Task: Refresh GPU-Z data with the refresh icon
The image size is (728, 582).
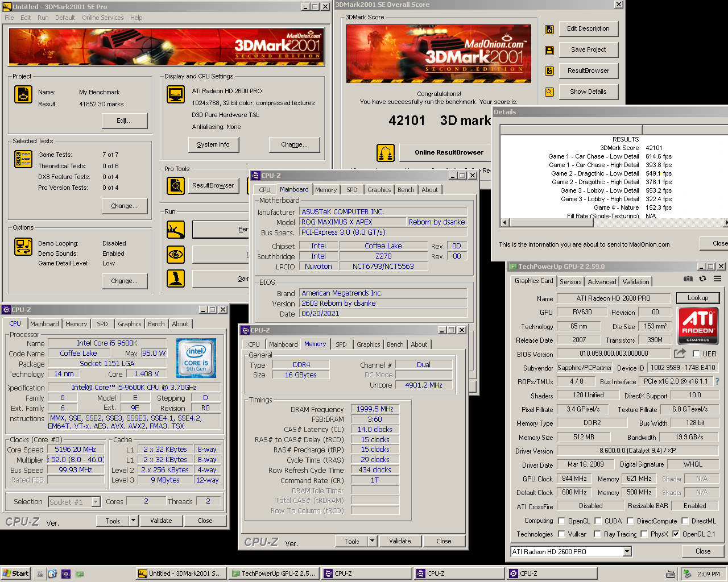Action: [x=702, y=278]
